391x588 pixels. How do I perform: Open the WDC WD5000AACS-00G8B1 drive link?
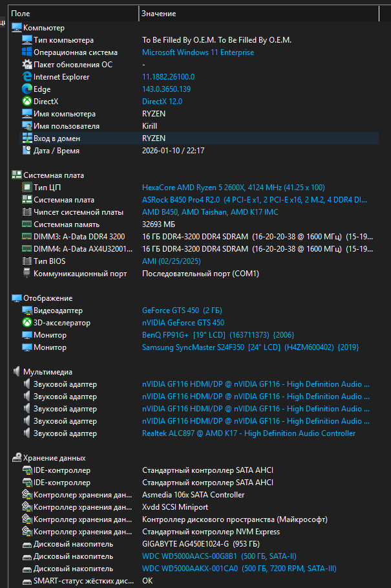click(x=219, y=556)
